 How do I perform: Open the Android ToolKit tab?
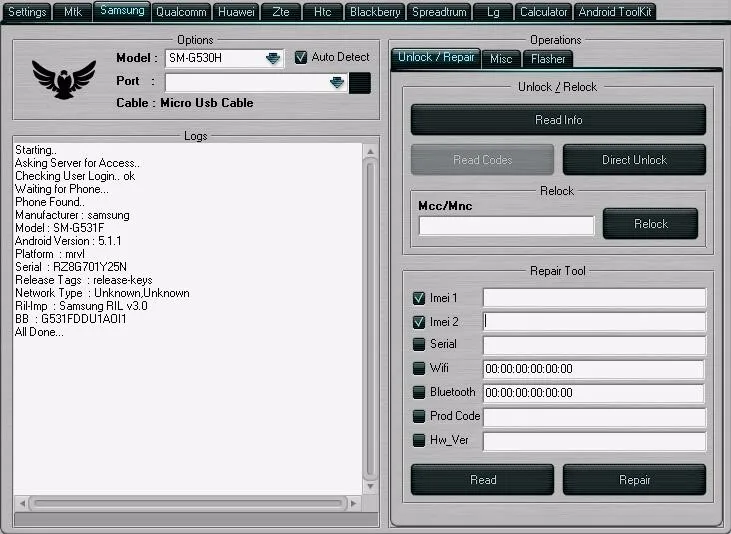(x=615, y=12)
